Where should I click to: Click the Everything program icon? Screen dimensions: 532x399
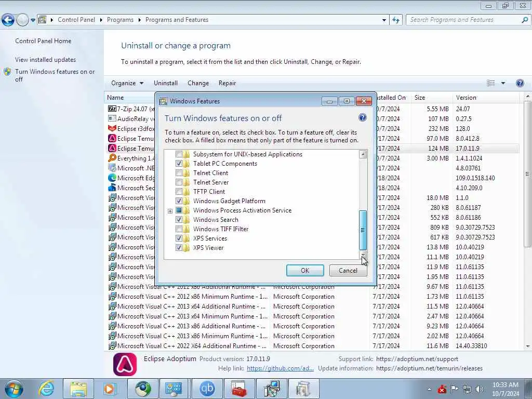point(112,158)
